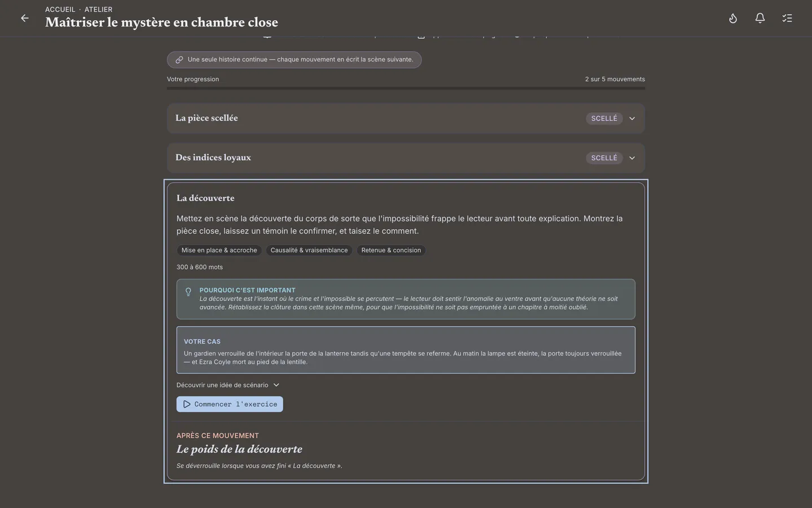Click the 'Mettez en scène la découverte' instructions
This screenshot has width=812, height=508.
400,225
